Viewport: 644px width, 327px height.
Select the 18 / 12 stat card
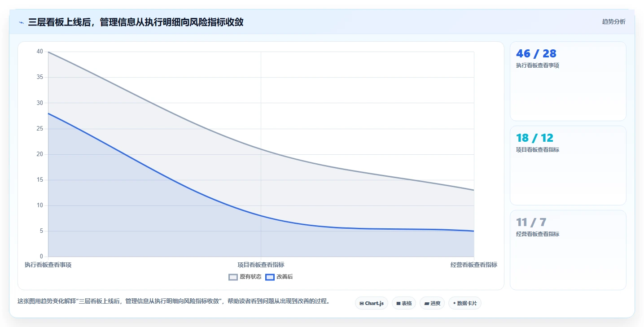pos(568,166)
